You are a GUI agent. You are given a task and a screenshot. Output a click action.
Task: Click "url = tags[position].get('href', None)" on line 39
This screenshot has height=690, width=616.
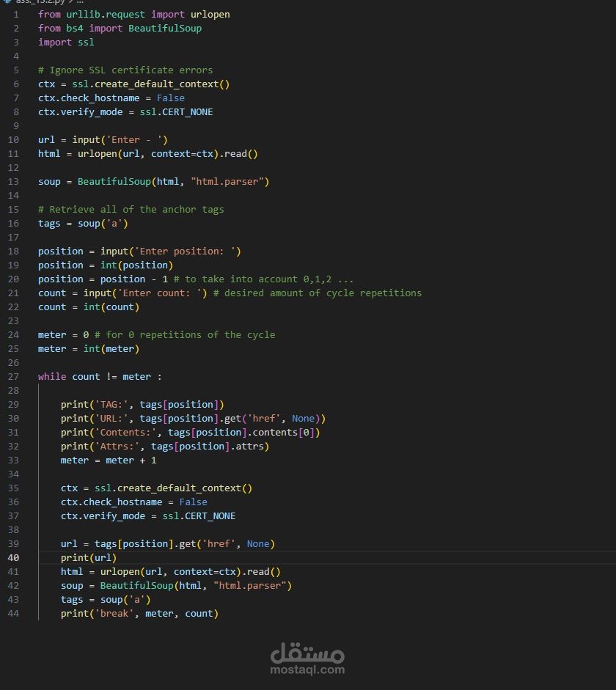(x=168, y=544)
